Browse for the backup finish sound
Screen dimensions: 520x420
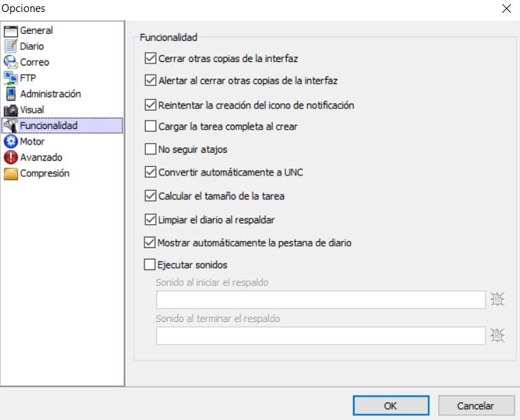(498, 335)
